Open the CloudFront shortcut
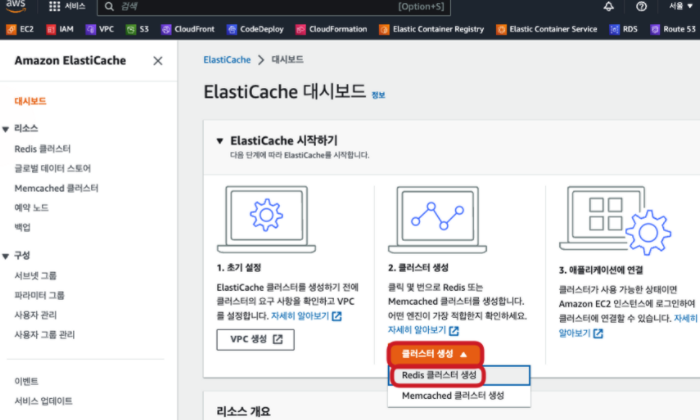The image size is (700, 420). coord(188,29)
